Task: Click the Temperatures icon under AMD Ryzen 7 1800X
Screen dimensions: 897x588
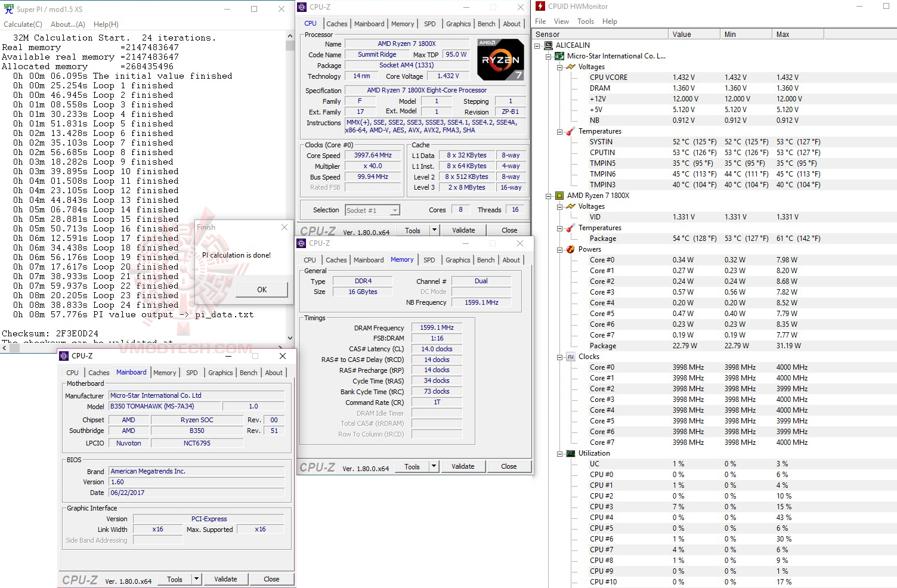Action: point(571,228)
